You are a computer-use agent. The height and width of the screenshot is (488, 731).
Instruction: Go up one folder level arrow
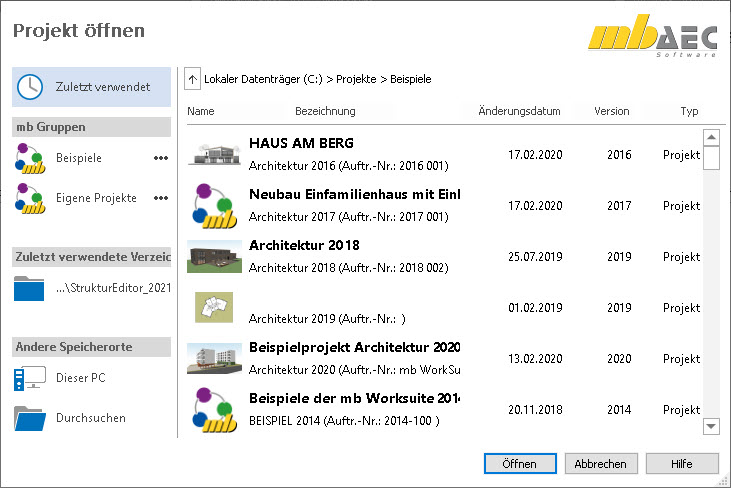pyautogui.click(x=192, y=78)
